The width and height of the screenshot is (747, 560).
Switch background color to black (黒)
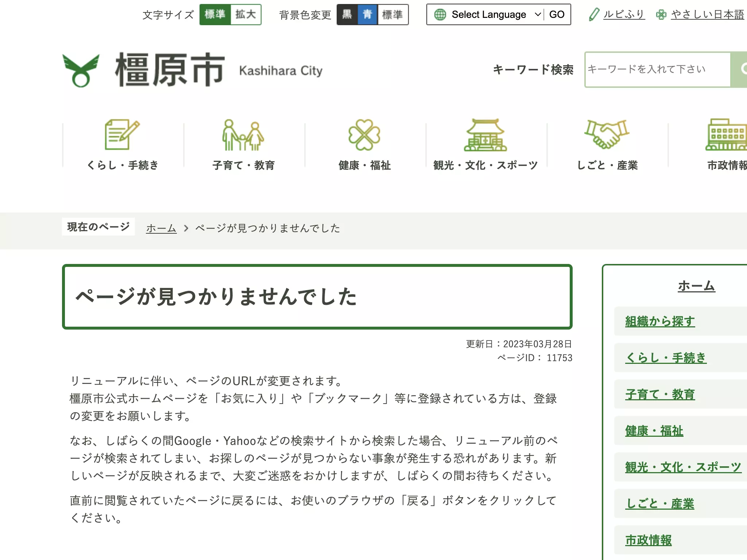pyautogui.click(x=347, y=15)
